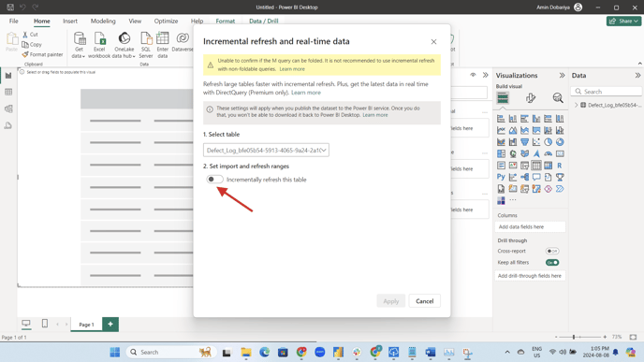Select the Page 1 tab
Screen dimensions: 644x362
click(x=86, y=325)
